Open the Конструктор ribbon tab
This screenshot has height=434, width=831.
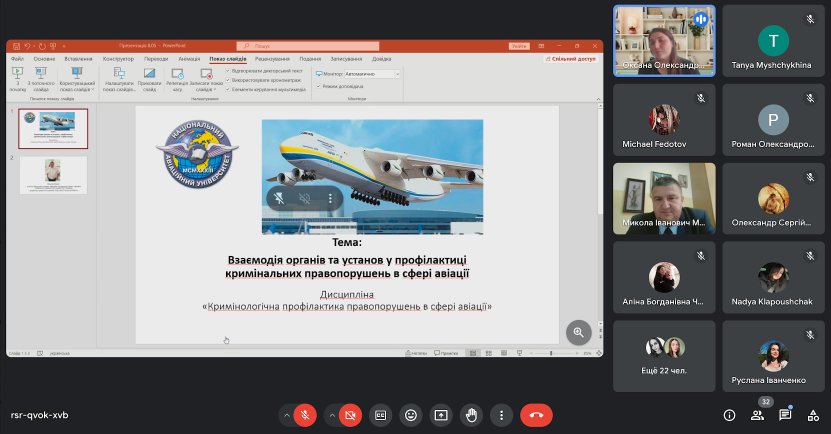click(x=118, y=59)
